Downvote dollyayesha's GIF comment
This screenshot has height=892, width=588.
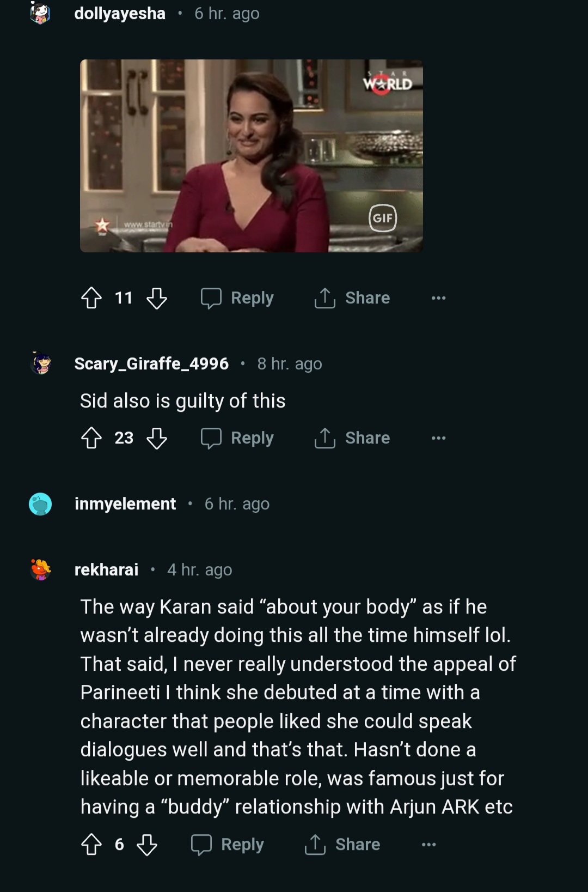point(157,298)
